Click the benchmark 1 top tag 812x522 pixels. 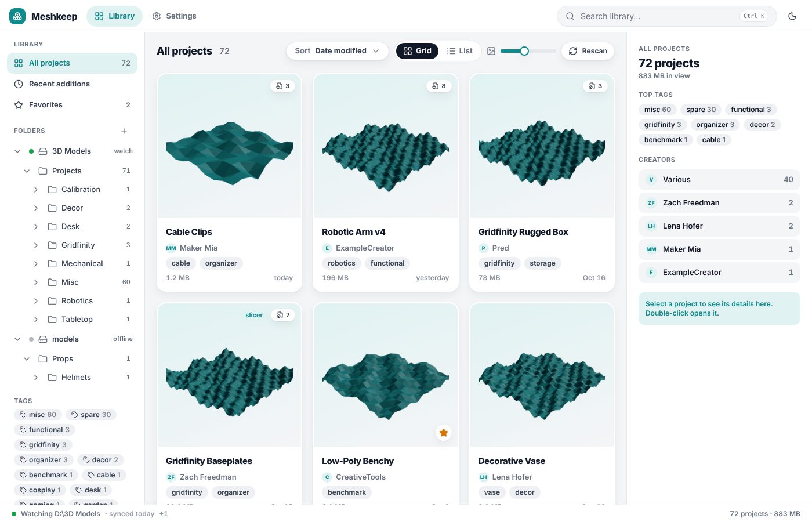click(666, 140)
